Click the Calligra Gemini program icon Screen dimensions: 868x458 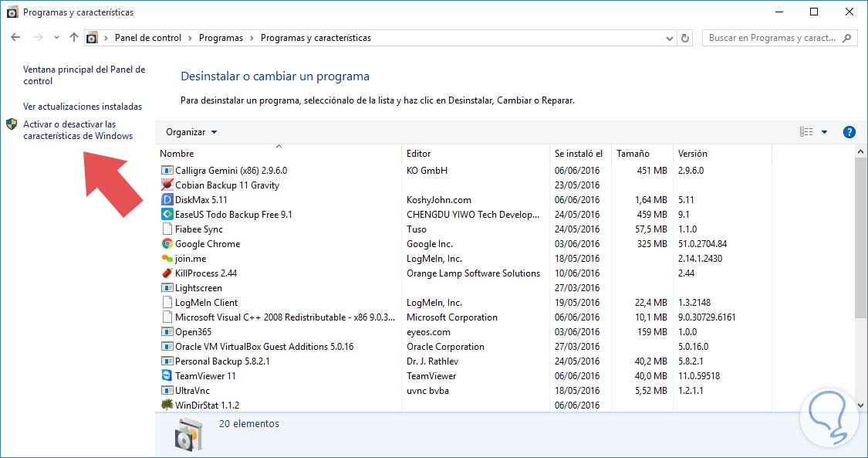(x=167, y=171)
